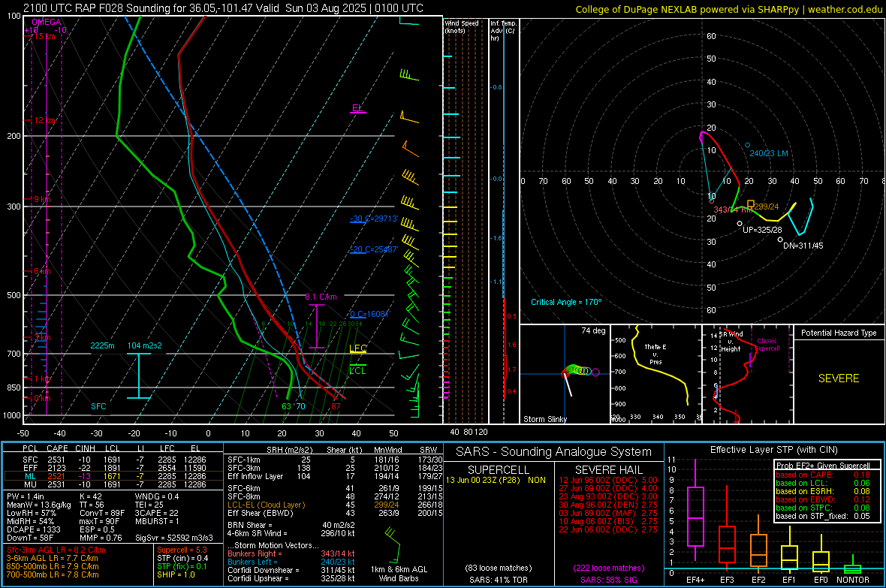Viewport: 886px width, 588px height.
Task: Click the Storm Slinky panel label
Action: [544, 419]
